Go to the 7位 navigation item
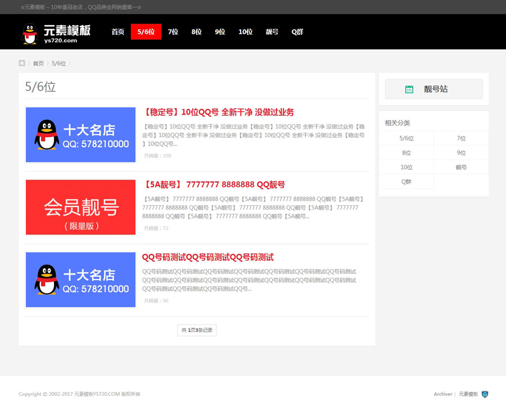 tap(173, 31)
